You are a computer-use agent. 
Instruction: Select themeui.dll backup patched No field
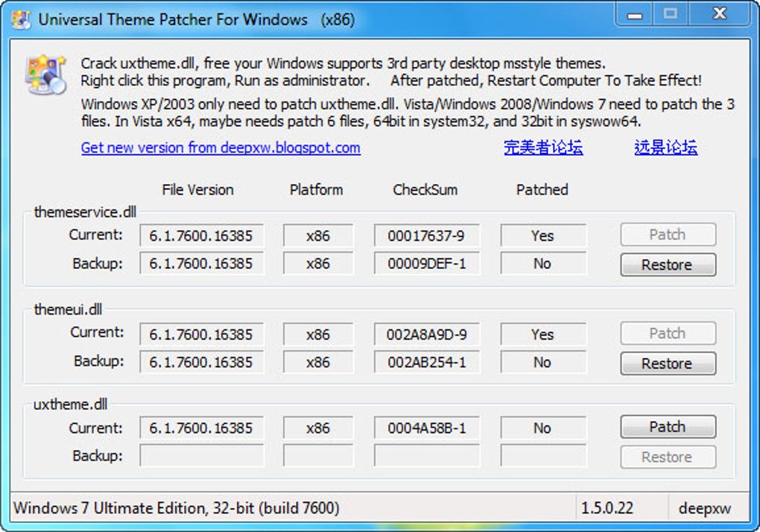point(543,362)
